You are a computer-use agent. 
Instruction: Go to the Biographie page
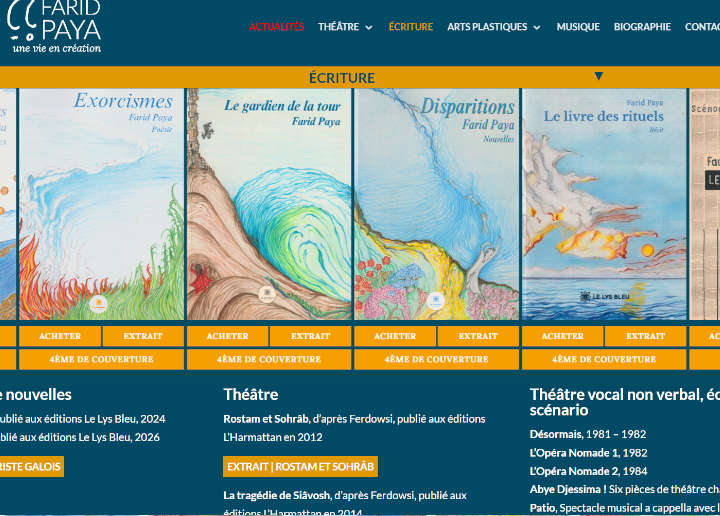pos(642,27)
